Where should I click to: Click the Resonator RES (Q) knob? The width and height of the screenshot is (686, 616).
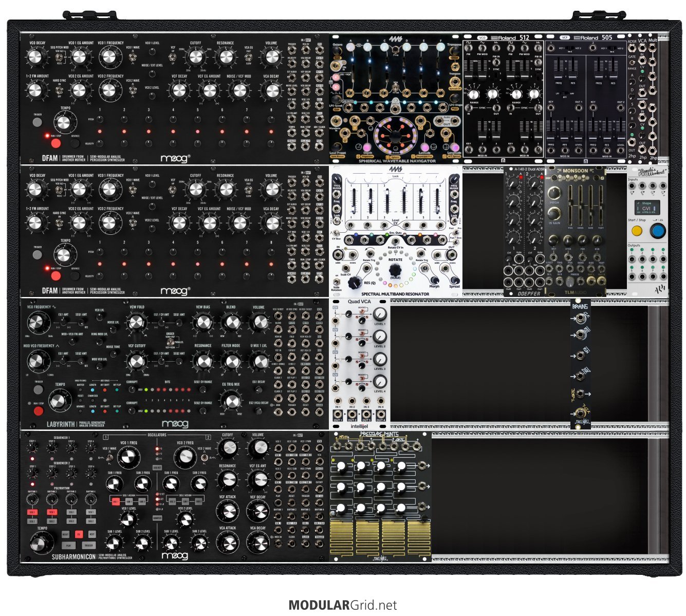point(354,282)
